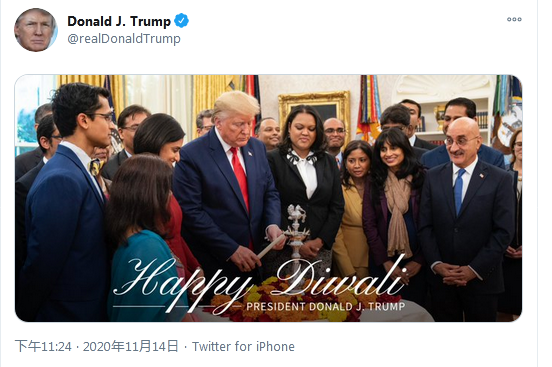Open the @realDonaldTrump handle link
552x367 pixels.
pos(124,38)
